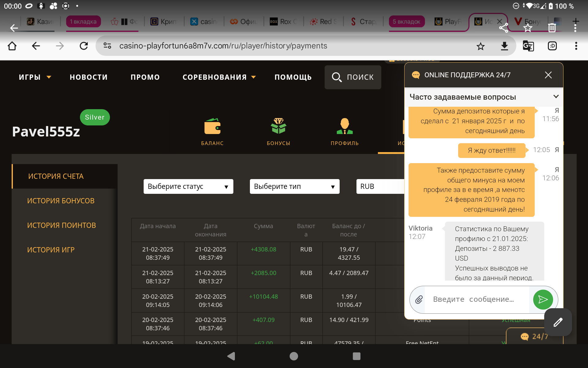Tap the Google Translate icon in toolbar

pos(528,46)
